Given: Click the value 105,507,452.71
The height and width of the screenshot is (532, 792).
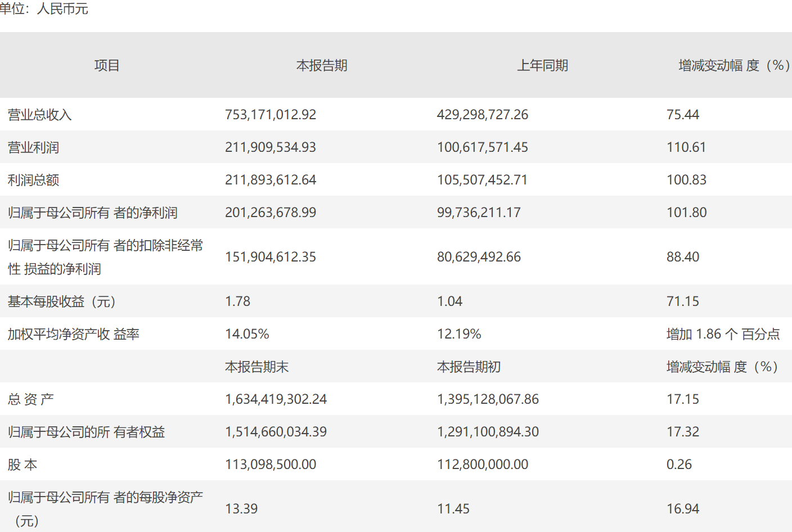Looking at the screenshot, I should pos(483,180).
